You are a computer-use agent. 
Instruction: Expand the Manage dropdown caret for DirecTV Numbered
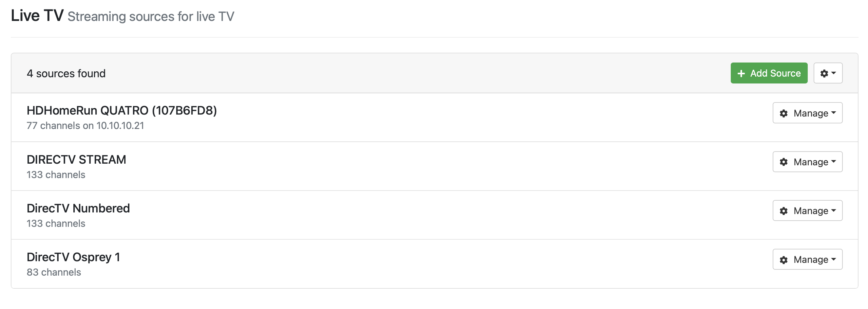pyautogui.click(x=834, y=210)
